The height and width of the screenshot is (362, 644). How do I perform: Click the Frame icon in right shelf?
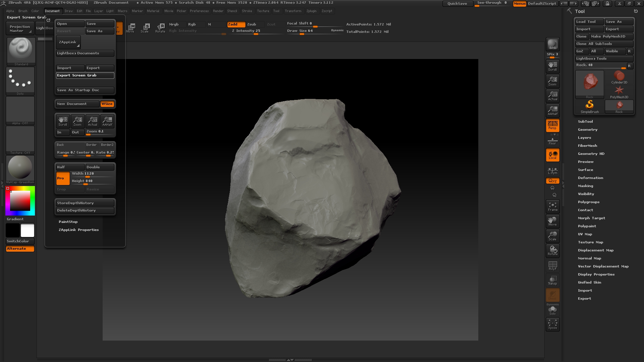[552, 206]
